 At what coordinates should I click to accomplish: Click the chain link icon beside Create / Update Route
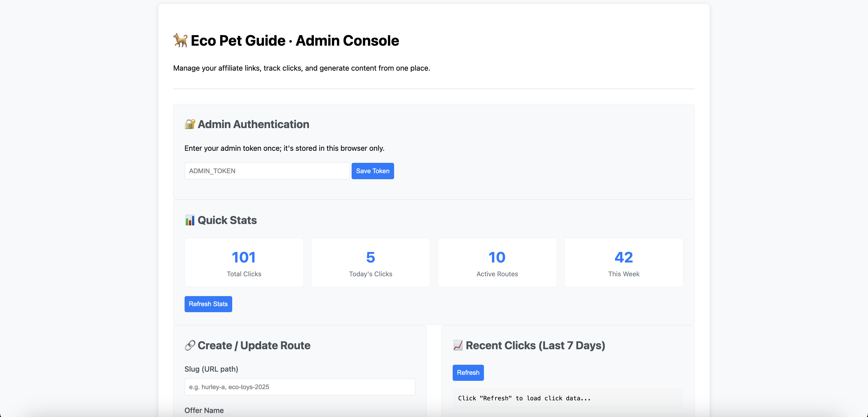click(x=190, y=345)
